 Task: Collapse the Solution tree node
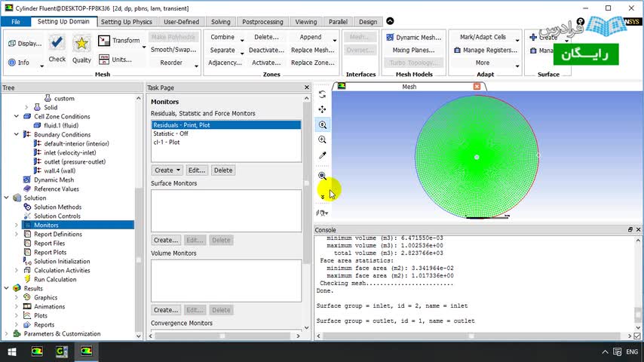[7, 198]
